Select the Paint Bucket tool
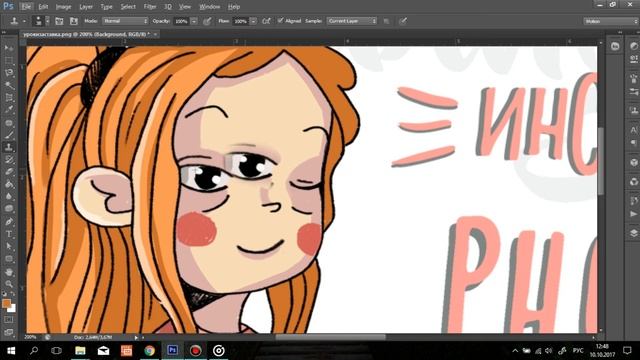The height and width of the screenshot is (360, 640). [9, 184]
